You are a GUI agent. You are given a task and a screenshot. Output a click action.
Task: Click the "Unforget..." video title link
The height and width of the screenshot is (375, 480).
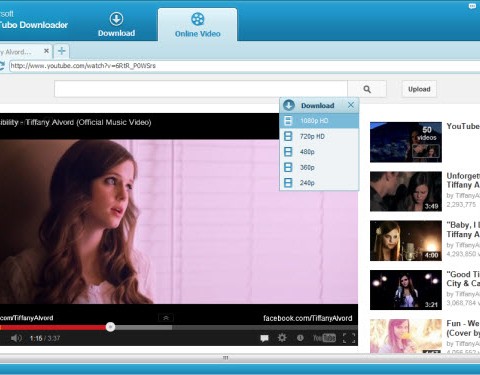pyautogui.click(x=463, y=180)
